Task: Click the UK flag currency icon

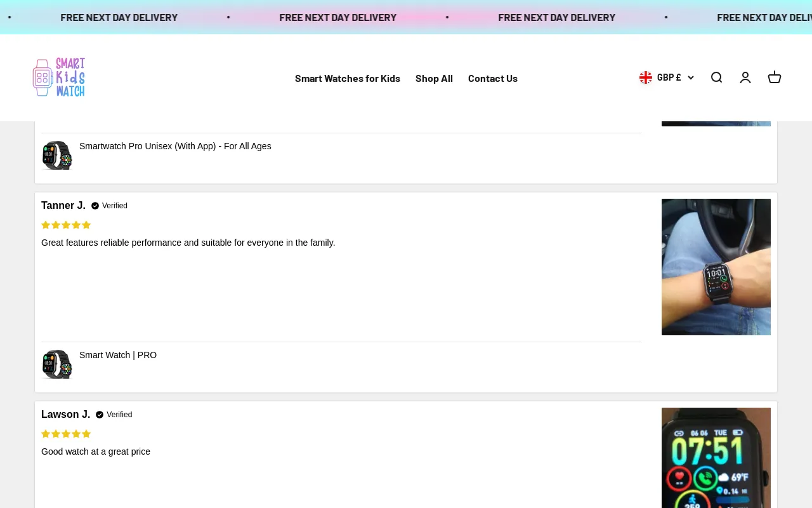Action: tap(646, 77)
